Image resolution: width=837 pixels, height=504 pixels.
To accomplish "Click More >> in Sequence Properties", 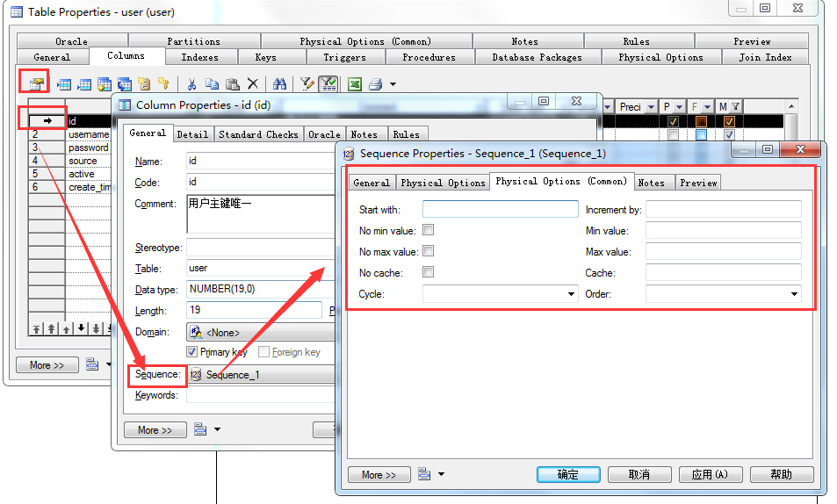I will click(x=379, y=474).
